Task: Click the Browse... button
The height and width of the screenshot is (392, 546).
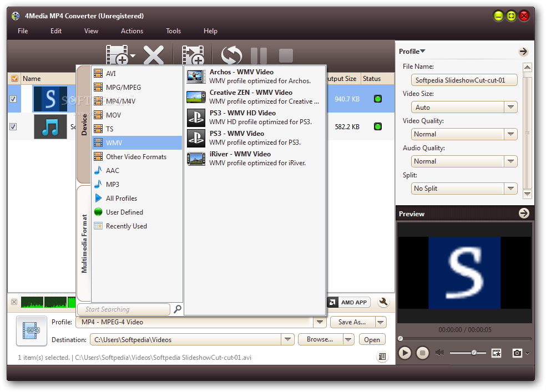Action: 320,339
